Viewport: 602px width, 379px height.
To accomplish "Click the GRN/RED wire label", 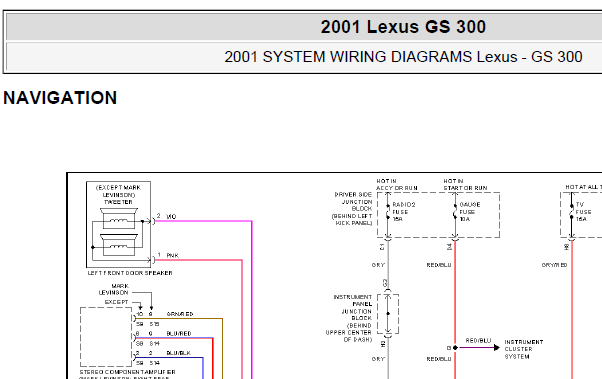I will 180,314.
